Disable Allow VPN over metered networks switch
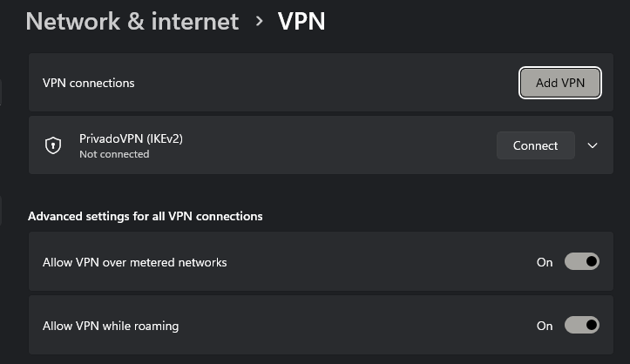This screenshot has height=364, width=630. tap(582, 262)
